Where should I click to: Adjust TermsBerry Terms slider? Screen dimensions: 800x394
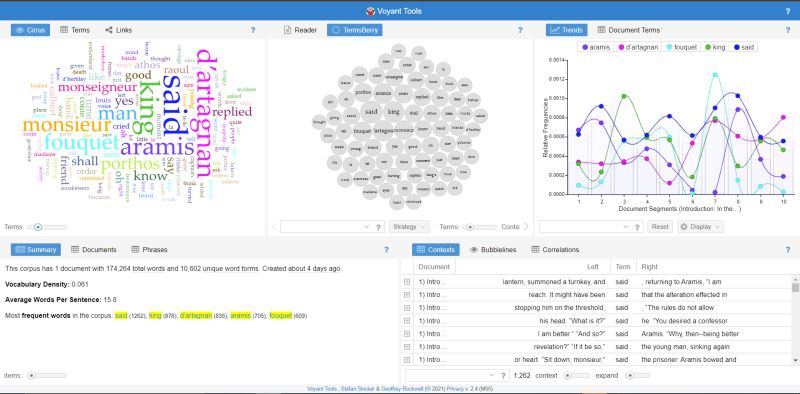[x=479, y=227]
